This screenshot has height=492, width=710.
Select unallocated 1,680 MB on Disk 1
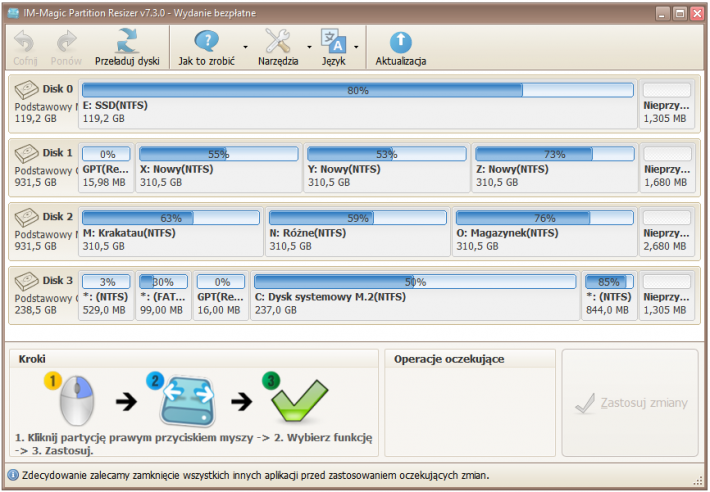pyautogui.click(x=667, y=168)
